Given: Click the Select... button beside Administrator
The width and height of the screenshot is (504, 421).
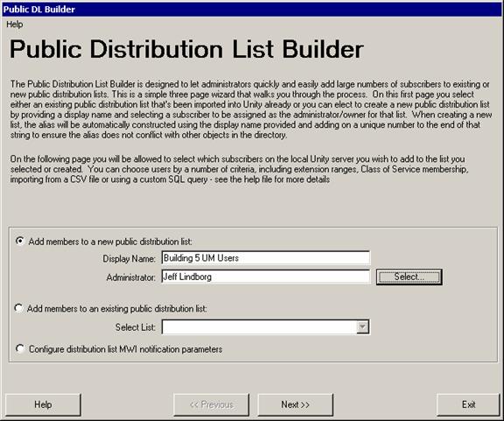Looking at the screenshot, I should pos(409,277).
